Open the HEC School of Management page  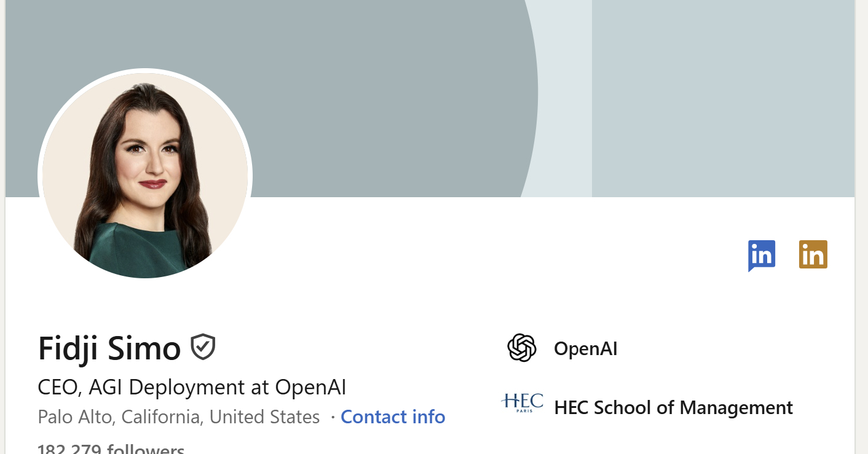[x=674, y=407]
